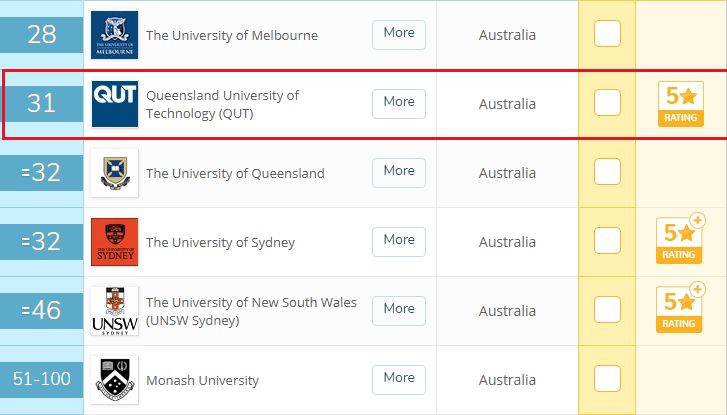The width and height of the screenshot is (727, 415).
Task: Click the University of Melbourne crest logo
Action: coord(115,35)
